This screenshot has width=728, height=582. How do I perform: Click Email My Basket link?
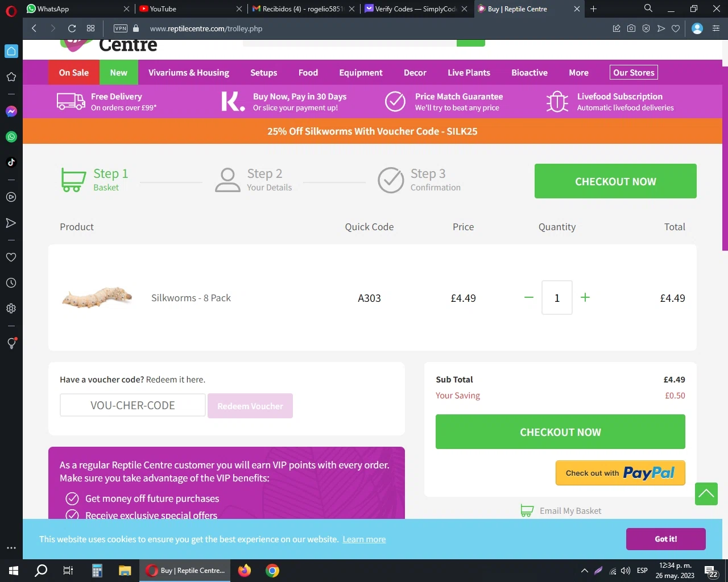click(x=561, y=510)
